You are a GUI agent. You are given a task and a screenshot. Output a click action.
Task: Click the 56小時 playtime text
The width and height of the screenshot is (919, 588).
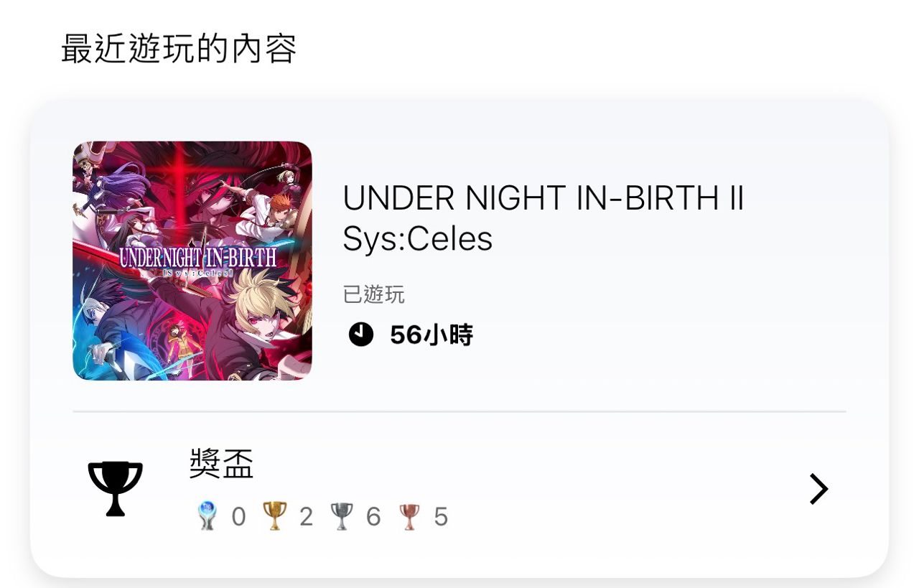pos(431,335)
